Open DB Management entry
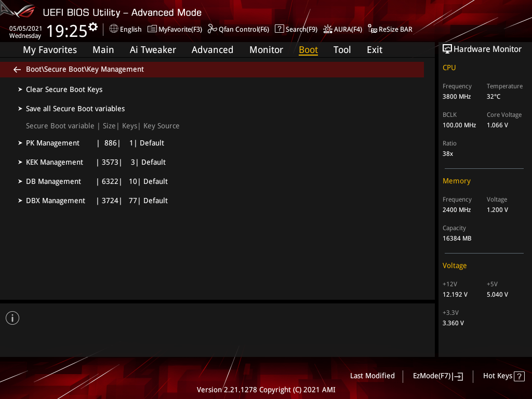Viewport: 532px width, 399px height. point(54,181)
